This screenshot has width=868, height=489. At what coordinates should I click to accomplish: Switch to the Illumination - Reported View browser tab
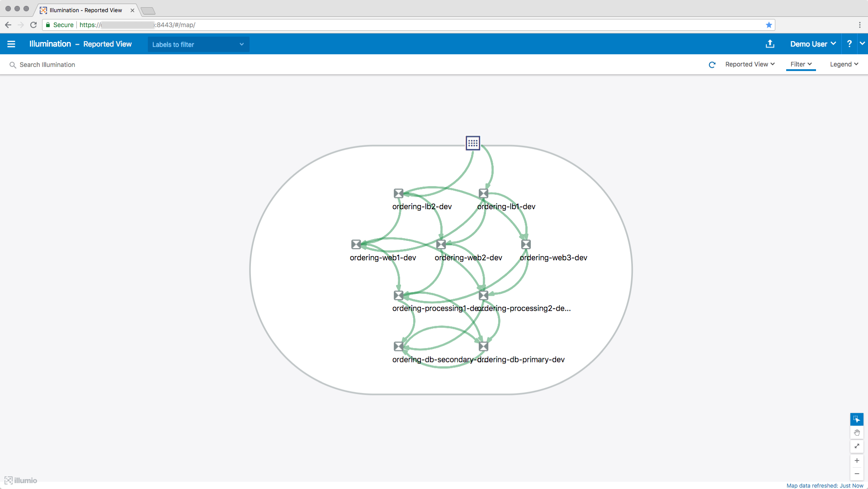click(x=86, y=10)
